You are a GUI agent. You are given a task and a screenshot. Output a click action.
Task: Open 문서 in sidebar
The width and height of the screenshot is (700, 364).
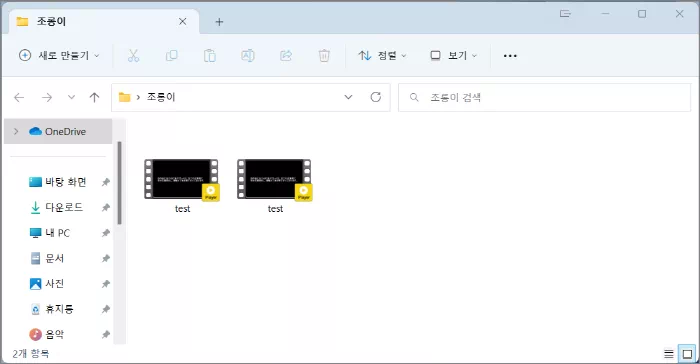[x=46, y=258]
